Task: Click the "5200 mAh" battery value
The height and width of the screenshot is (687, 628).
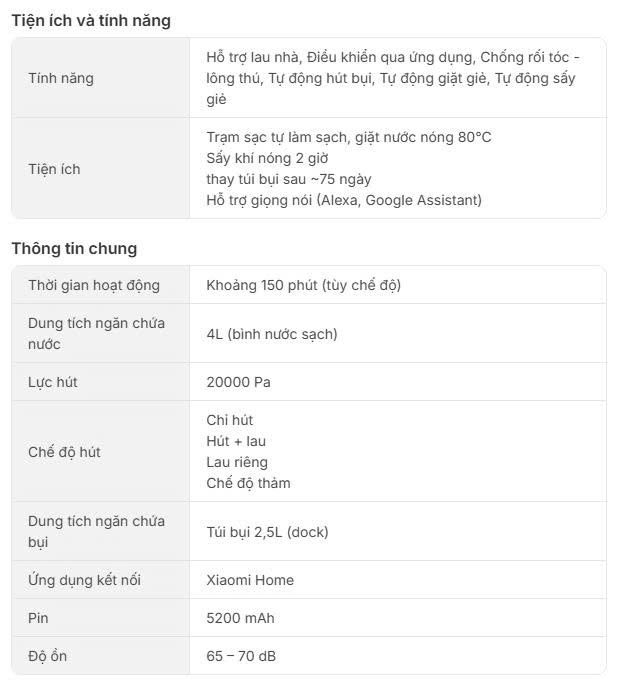Action: [x=240, y=618]
